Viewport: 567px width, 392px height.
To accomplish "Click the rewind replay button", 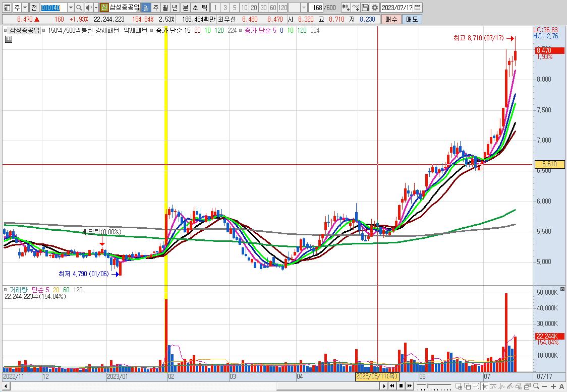I will click(392, 386).
